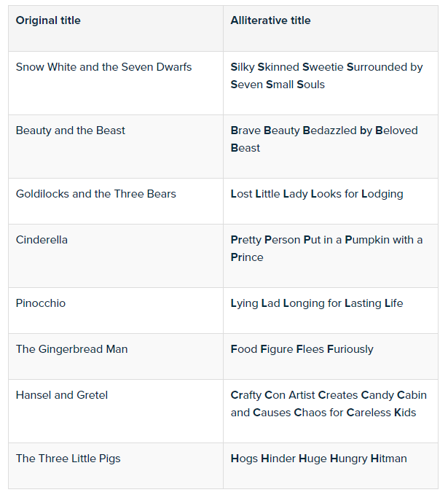
Task: Select the 'Pinocchio' title cell
Action: click(x=41, y=303)
